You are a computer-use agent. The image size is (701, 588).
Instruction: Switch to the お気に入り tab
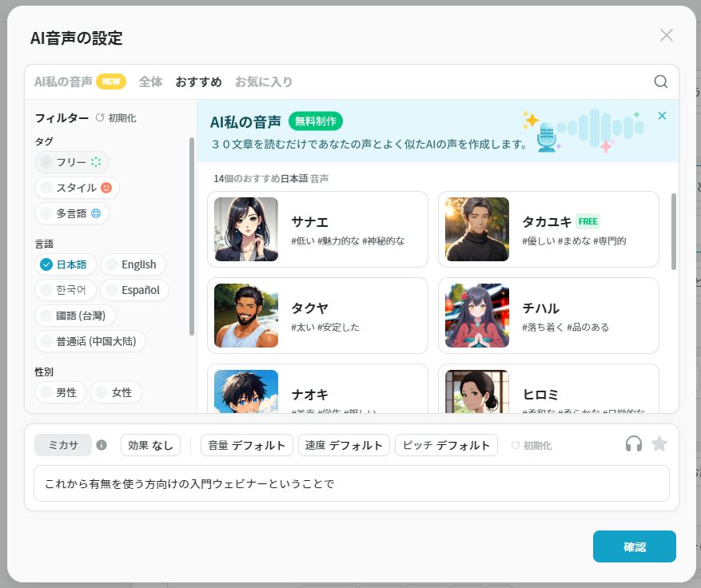(x=264, y=81)
